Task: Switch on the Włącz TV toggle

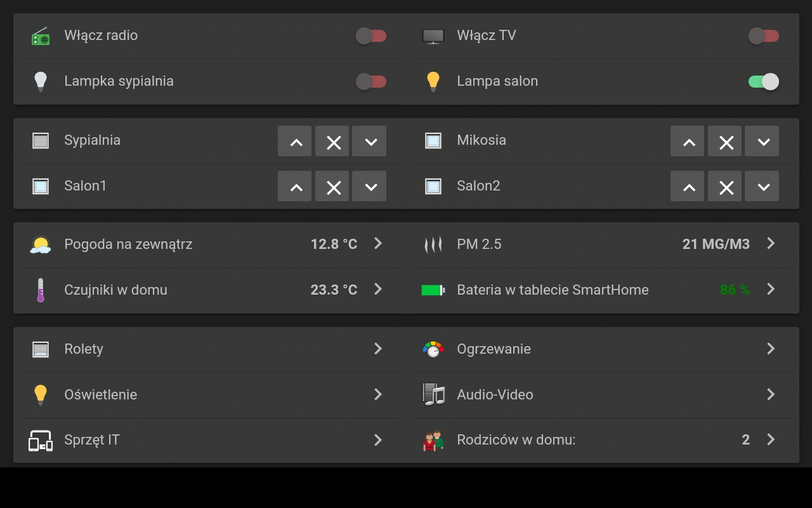Action: click(x=764, y=36)
